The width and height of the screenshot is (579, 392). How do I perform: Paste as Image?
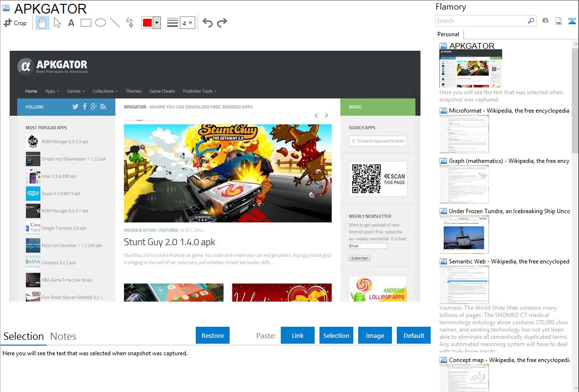pyautogui.click(x=375, y=335)
